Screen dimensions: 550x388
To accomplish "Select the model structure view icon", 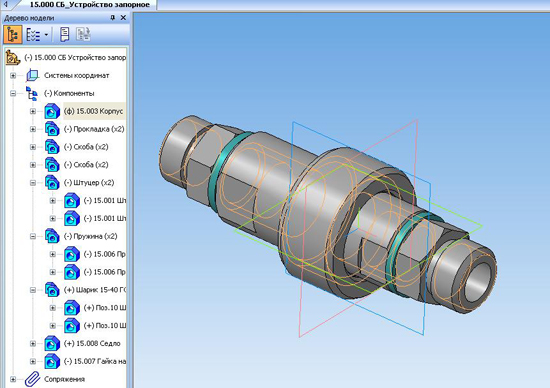I will point(13,35).
